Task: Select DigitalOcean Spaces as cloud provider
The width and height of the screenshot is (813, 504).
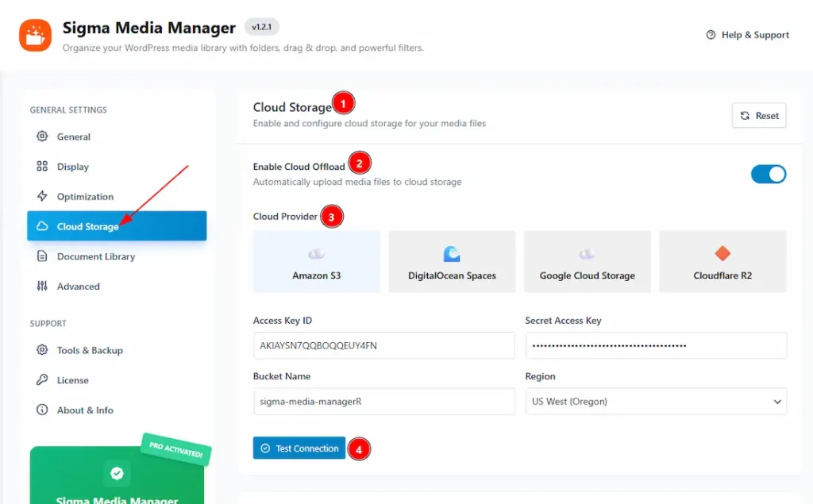Action: pos(451,261)
